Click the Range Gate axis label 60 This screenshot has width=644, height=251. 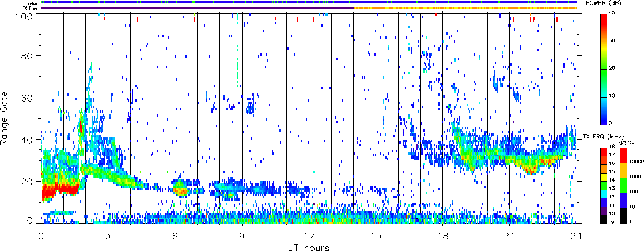(26, 98)
